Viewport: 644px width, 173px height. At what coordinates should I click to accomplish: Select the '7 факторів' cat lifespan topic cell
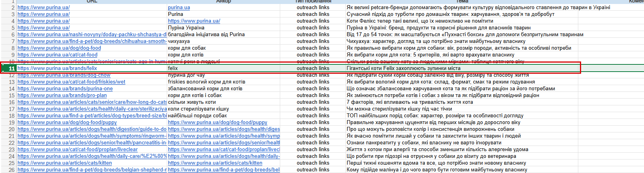462,102
